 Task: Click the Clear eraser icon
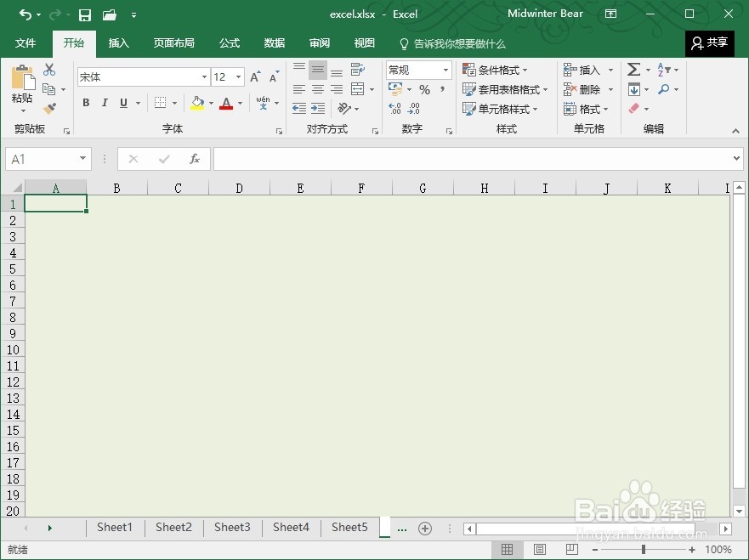point(634,109)
